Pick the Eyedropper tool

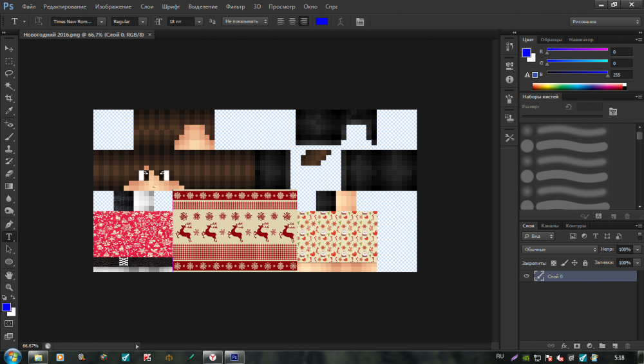9,111
